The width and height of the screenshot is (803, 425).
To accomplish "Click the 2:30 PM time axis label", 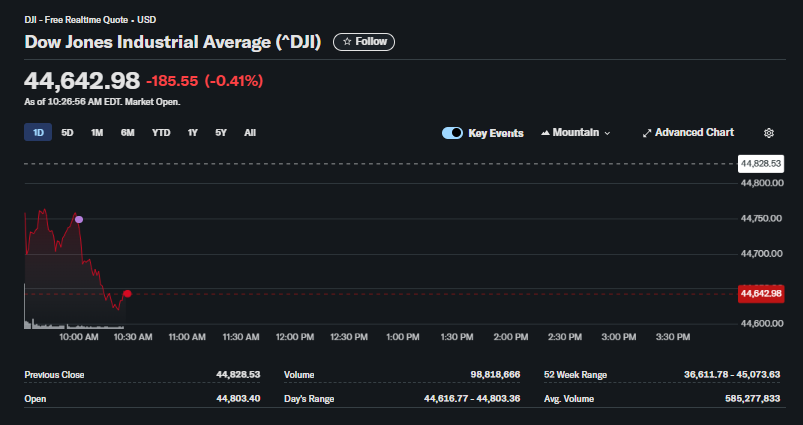I will 565,337.
